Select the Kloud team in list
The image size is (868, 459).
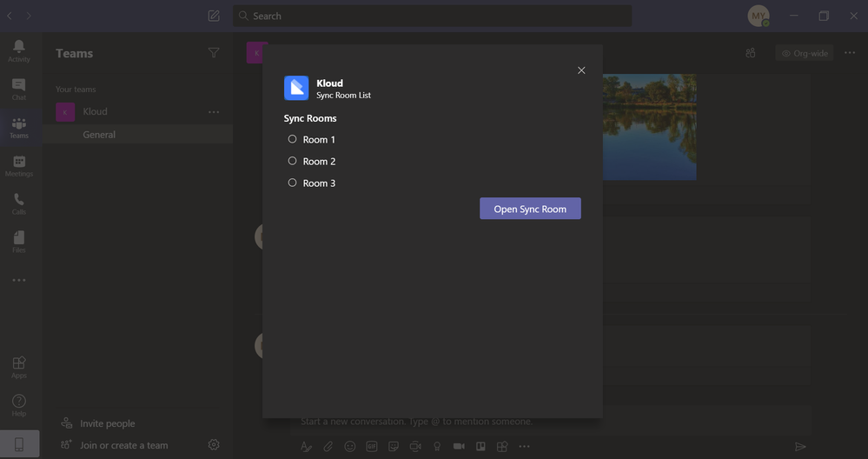137,112
